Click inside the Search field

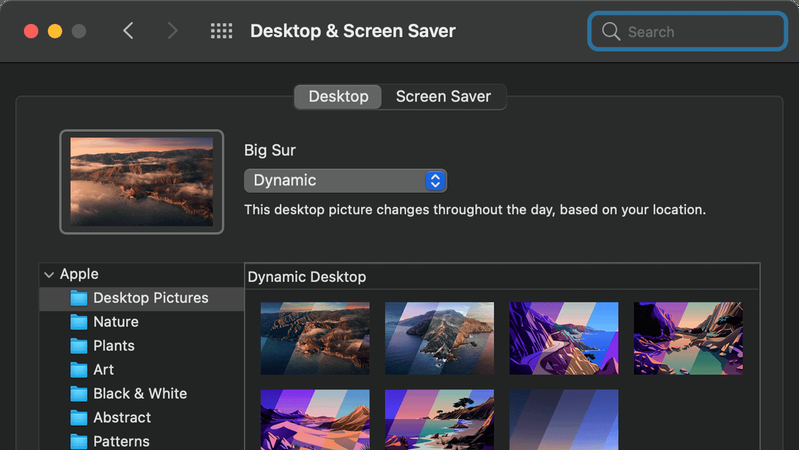pos(700,32)
